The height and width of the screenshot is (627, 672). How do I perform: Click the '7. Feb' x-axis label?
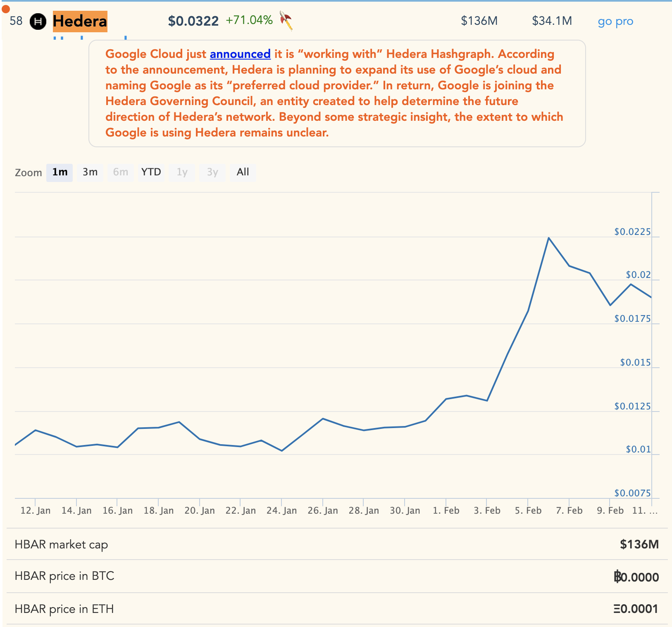pyautogui.click(x=569, y=511)
